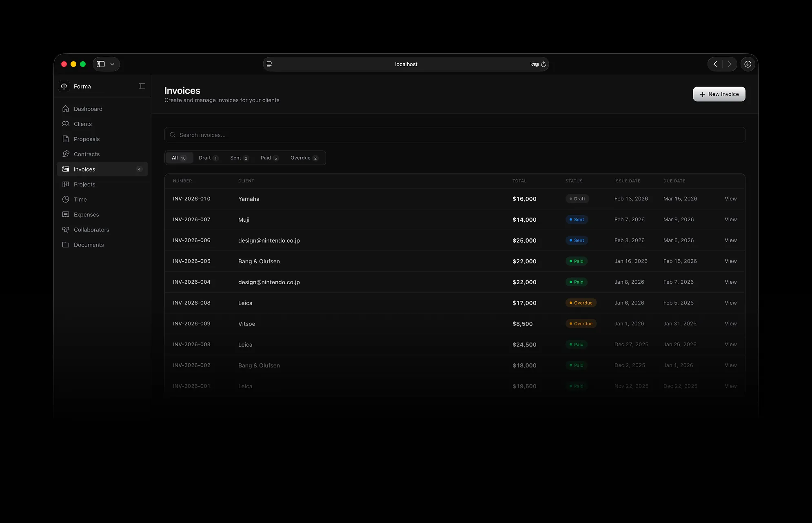
Task: Open Time tracking clock icon
Action: (x=66, y=199)
